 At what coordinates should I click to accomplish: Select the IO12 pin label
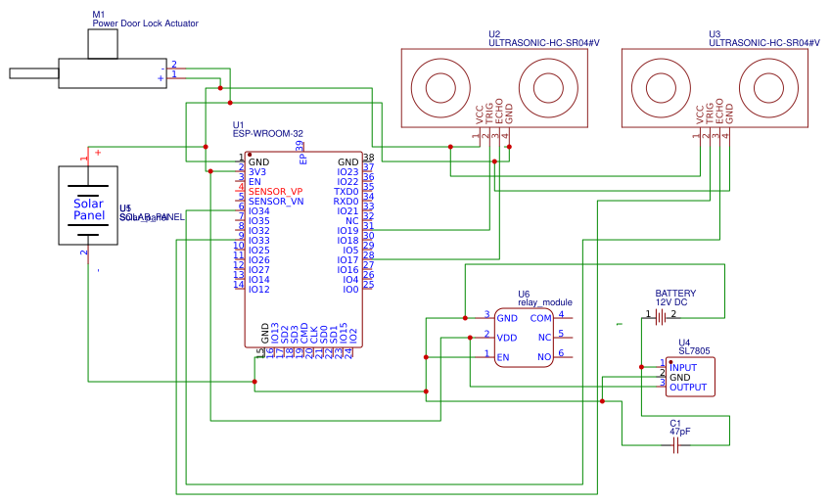click(x=258, y=290)
